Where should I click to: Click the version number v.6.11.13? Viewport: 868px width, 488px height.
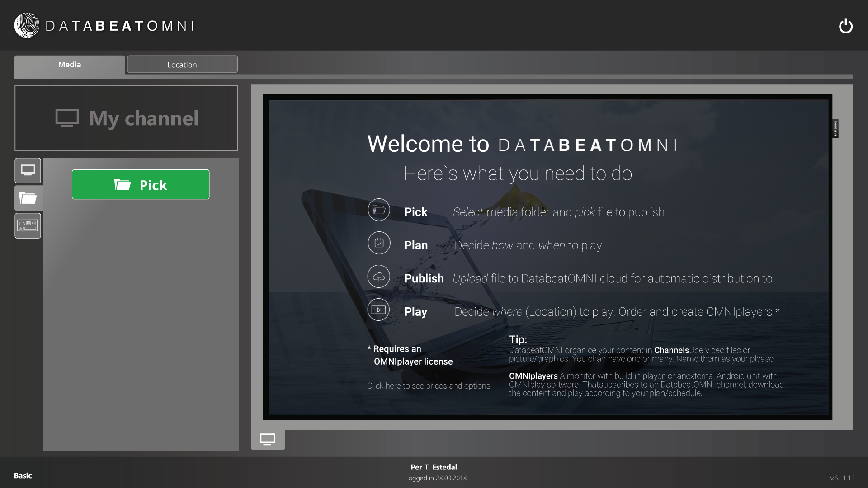point(842,478)
